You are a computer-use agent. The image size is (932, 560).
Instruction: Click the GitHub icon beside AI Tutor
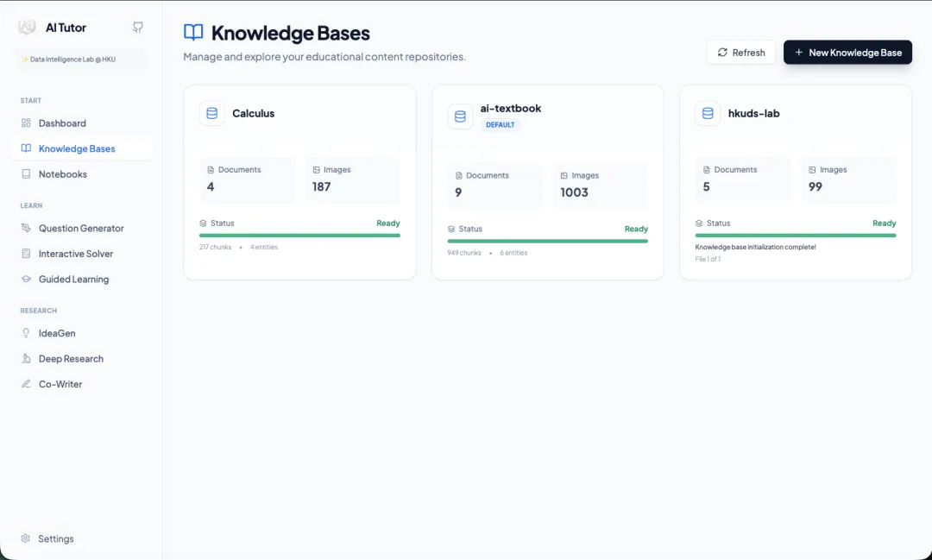pos(137,27)
